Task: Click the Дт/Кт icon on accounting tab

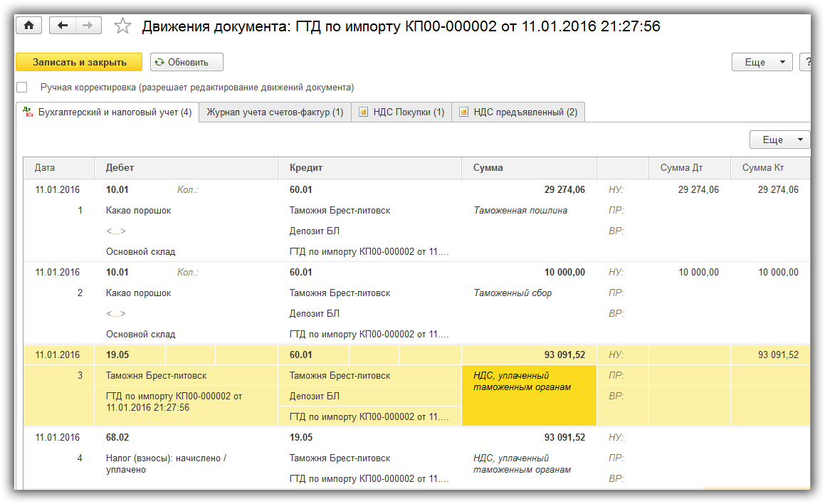Action: point(28,112)
